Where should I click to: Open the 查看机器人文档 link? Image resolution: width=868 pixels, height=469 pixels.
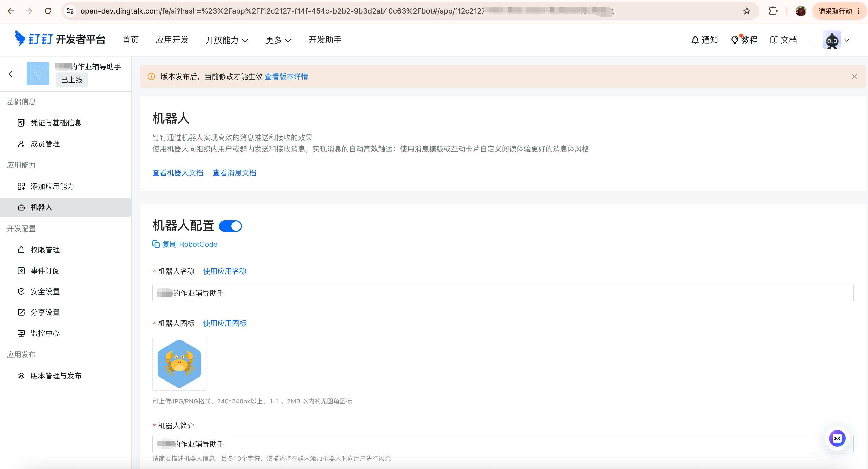pos(178,173)
